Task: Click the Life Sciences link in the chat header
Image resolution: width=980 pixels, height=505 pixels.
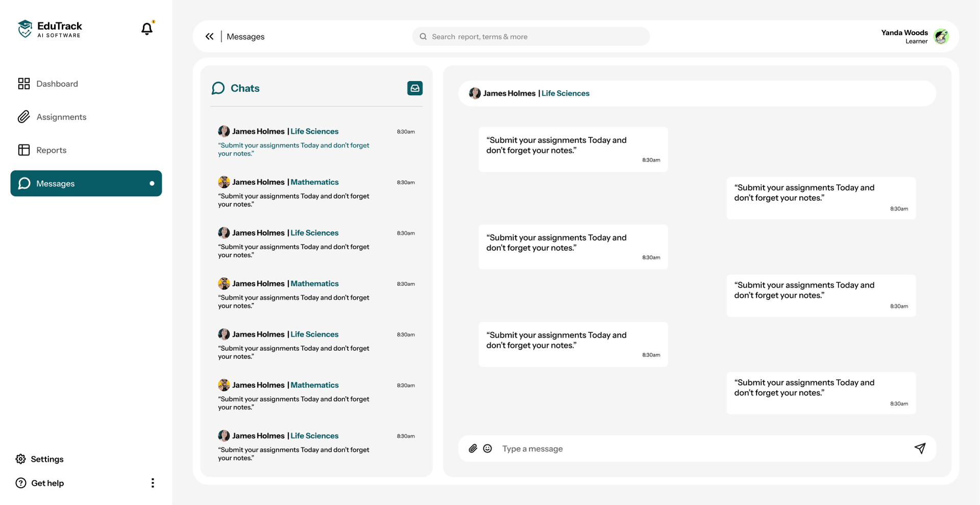Action: coord(566,93)
